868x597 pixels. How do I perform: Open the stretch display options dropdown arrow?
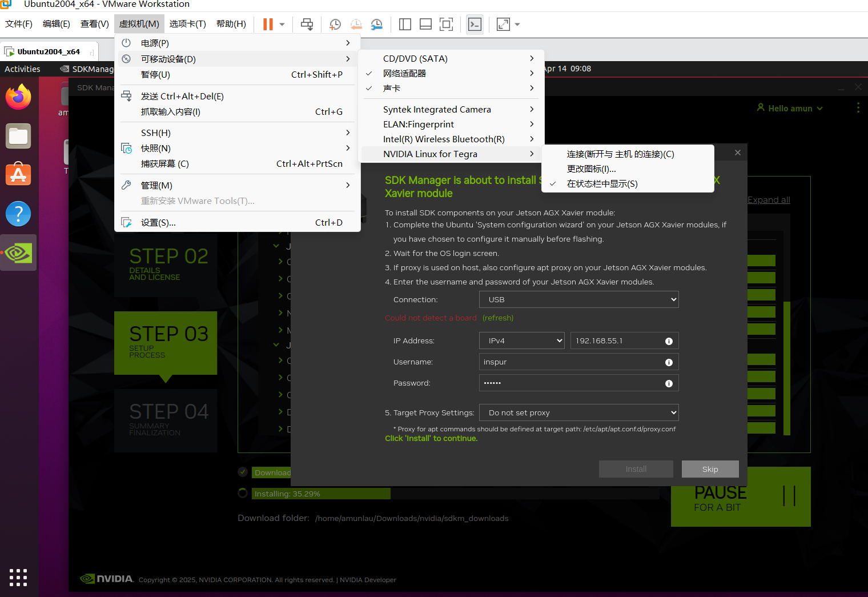[x=517, y=25]
